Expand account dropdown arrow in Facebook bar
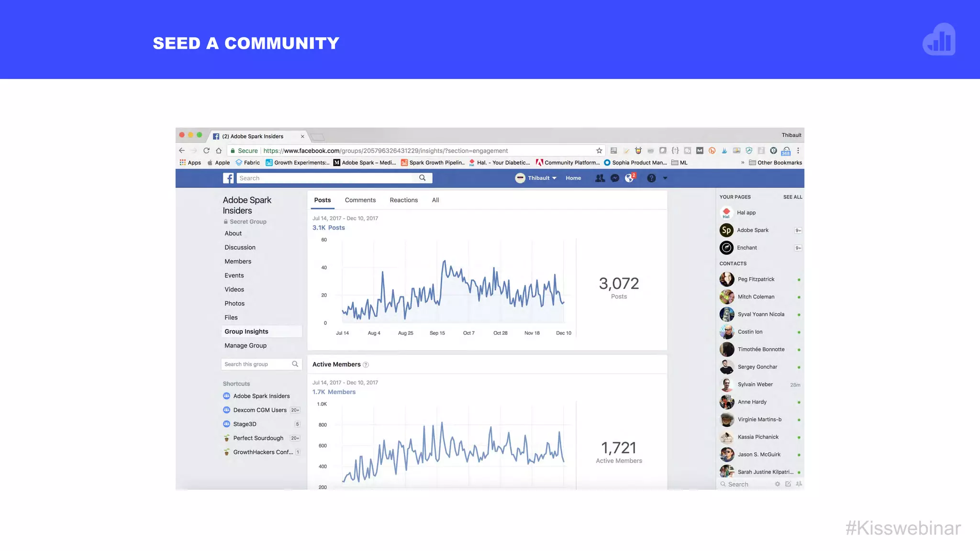 (x=665, y=178)
